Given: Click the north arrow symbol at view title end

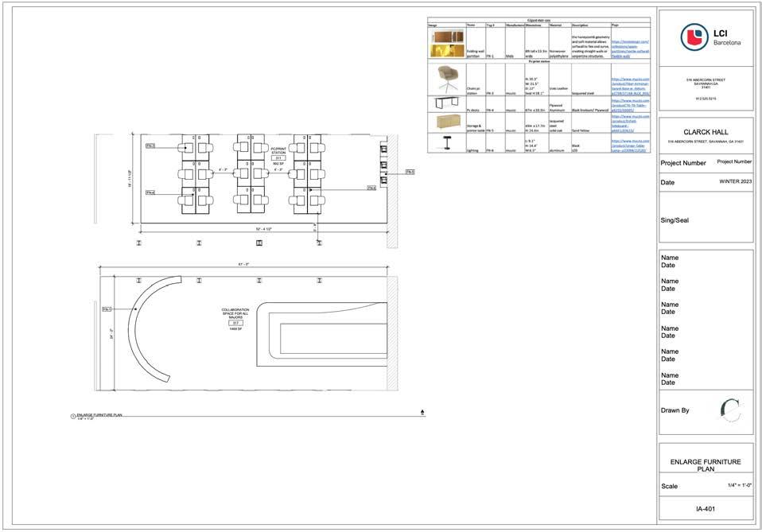Looking at the screenshot, I should (422, 413).
